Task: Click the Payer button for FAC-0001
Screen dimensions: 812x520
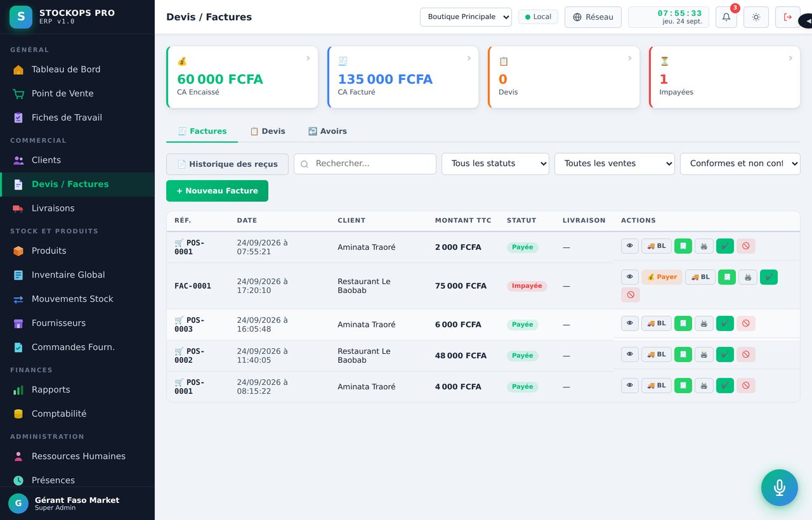Action: pos(662,277)
